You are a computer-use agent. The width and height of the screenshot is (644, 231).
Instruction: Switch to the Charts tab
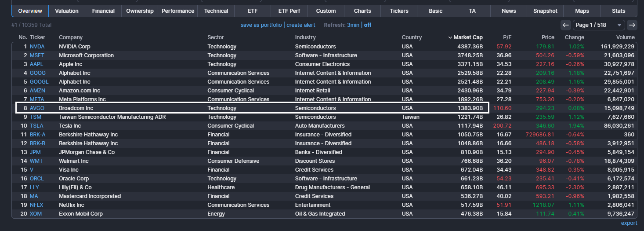pos(362,11)
